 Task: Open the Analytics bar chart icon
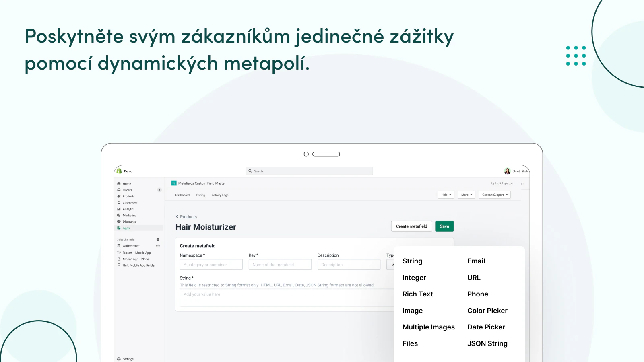[119, 209]
